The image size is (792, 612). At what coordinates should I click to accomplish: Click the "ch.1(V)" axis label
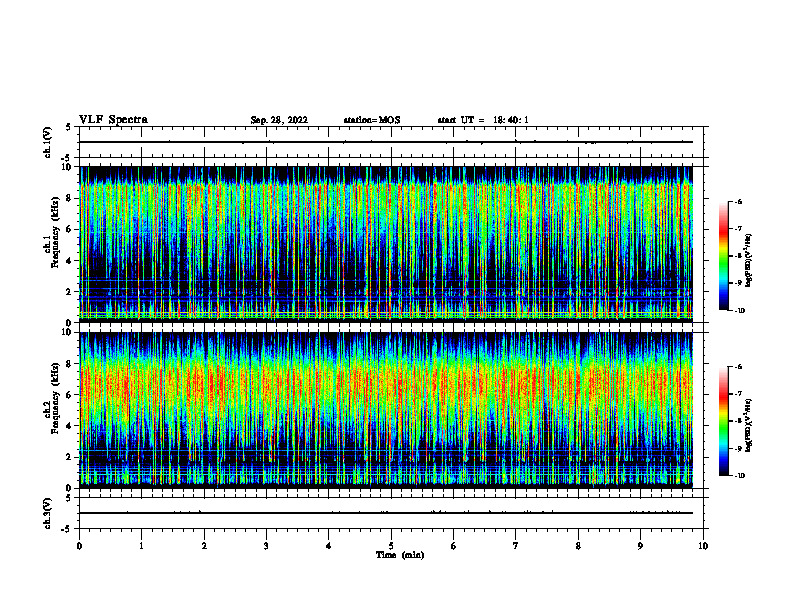pyautogui.click(x=48, y=142)
